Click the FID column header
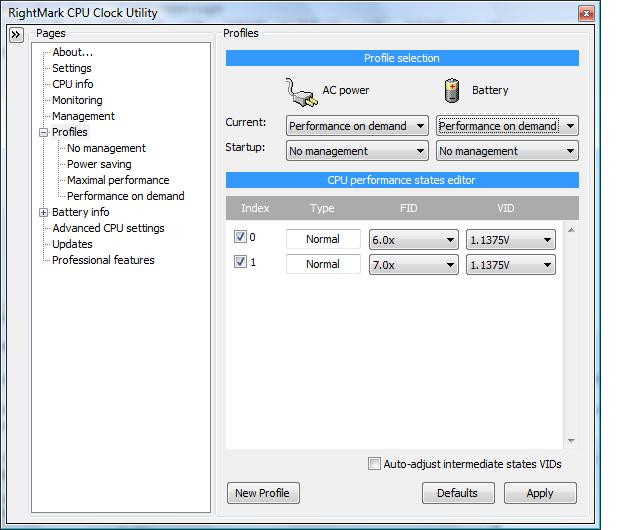 click(409, 208)
